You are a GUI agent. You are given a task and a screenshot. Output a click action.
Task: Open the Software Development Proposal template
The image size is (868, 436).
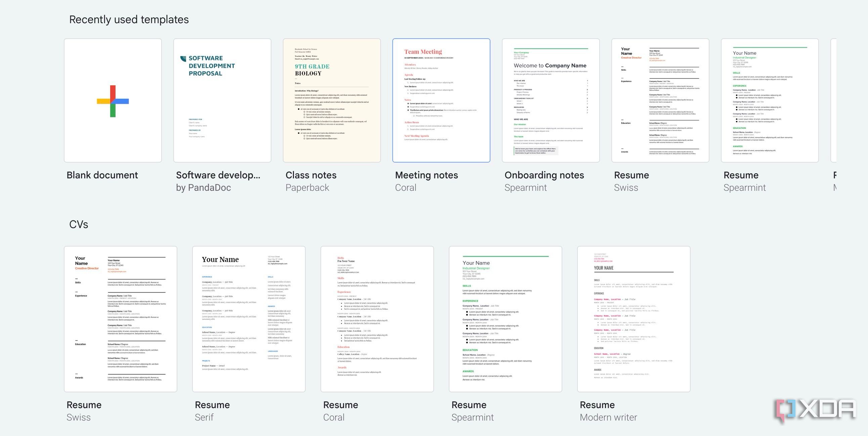[222, 100]
